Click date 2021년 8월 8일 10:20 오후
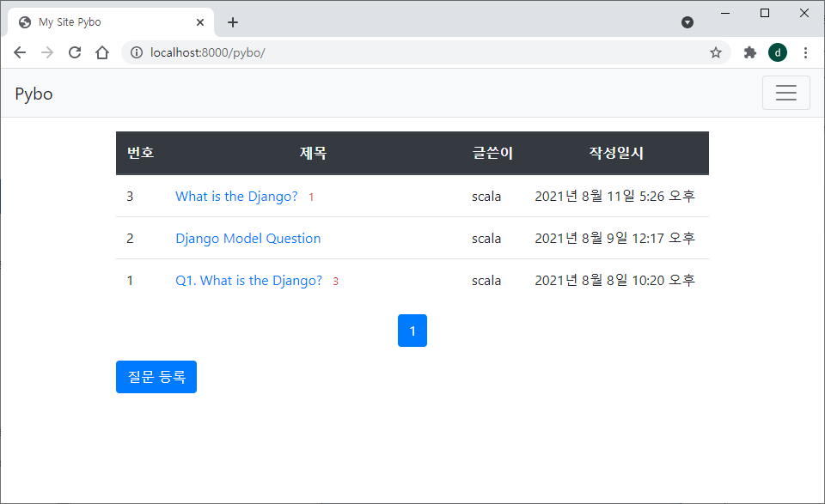The image size is (825, 504). click(x=615, y=280)
